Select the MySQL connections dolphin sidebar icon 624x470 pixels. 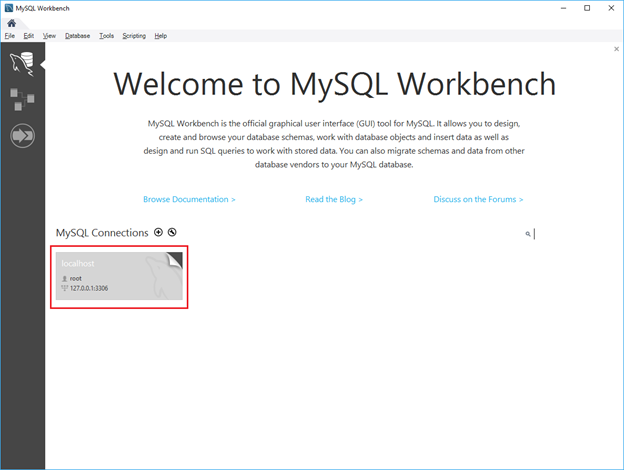pyautogui.click(x=22, y=64)
